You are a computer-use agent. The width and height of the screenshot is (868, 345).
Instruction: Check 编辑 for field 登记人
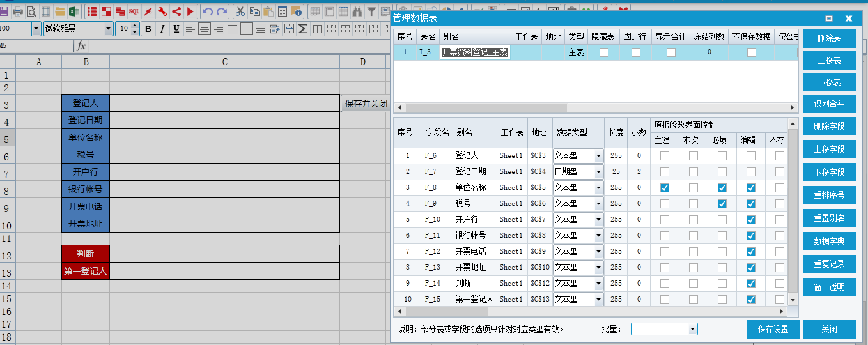(x=751, y=155)
